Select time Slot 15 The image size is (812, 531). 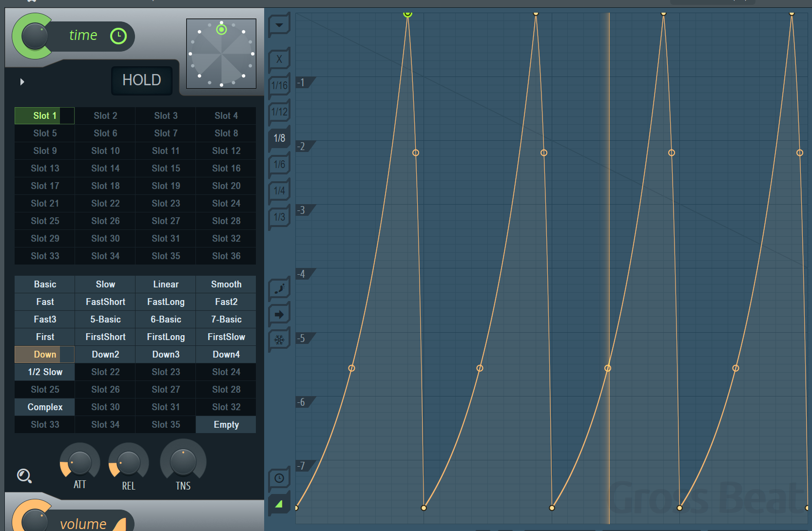point(166,168)
